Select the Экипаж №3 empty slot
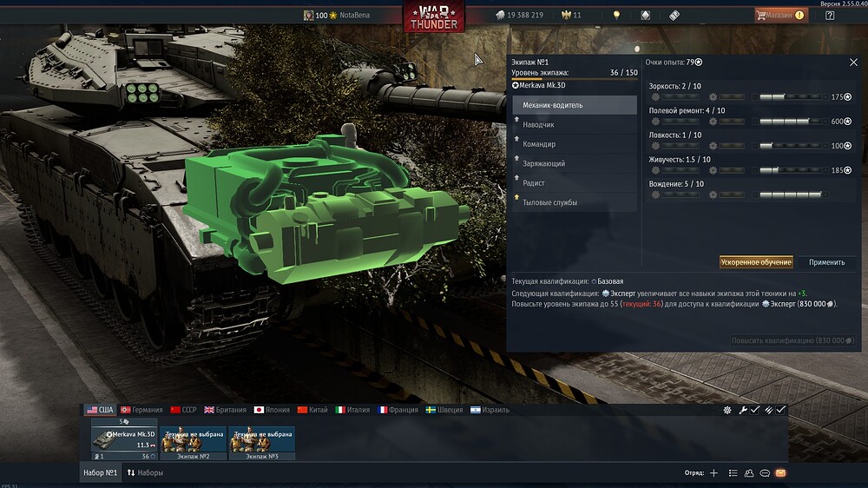This screenshot has height=488, width=868. click(262, 443)
